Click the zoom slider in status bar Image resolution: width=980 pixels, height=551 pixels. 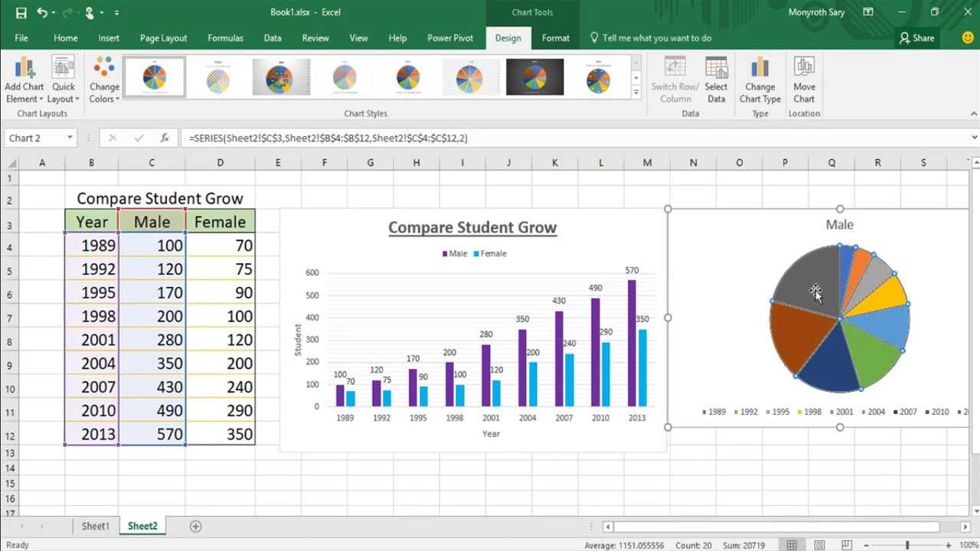(x=907, y=545)
